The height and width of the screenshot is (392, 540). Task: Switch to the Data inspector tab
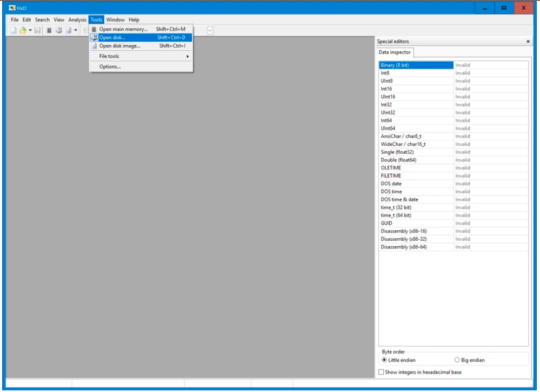pyautogui.click(x=396, y=52)
